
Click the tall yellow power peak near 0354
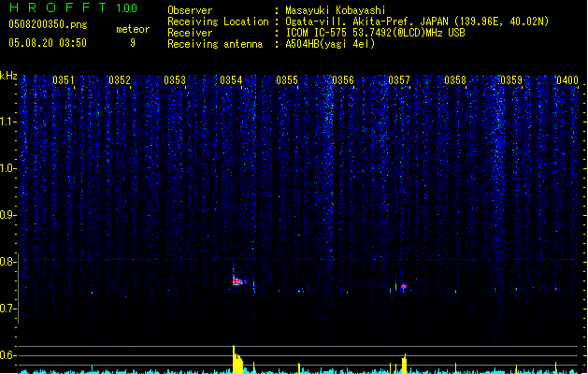[x=237, y=359]
